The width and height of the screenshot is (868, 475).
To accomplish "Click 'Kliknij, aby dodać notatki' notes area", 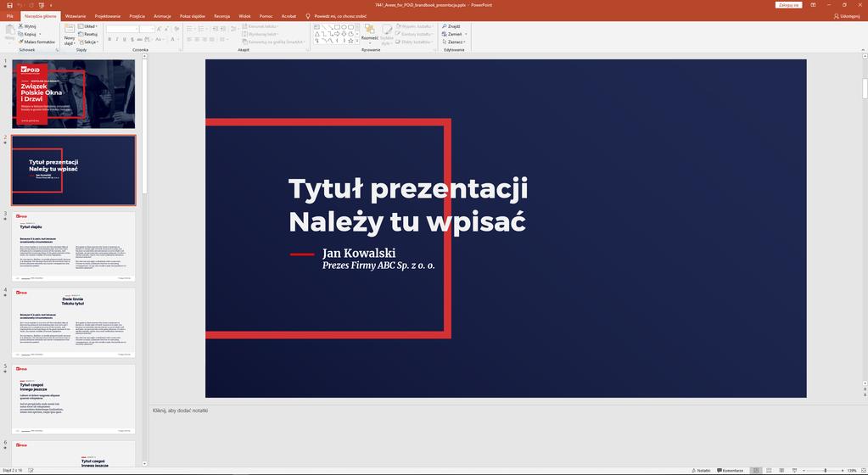I will (181, 411).
